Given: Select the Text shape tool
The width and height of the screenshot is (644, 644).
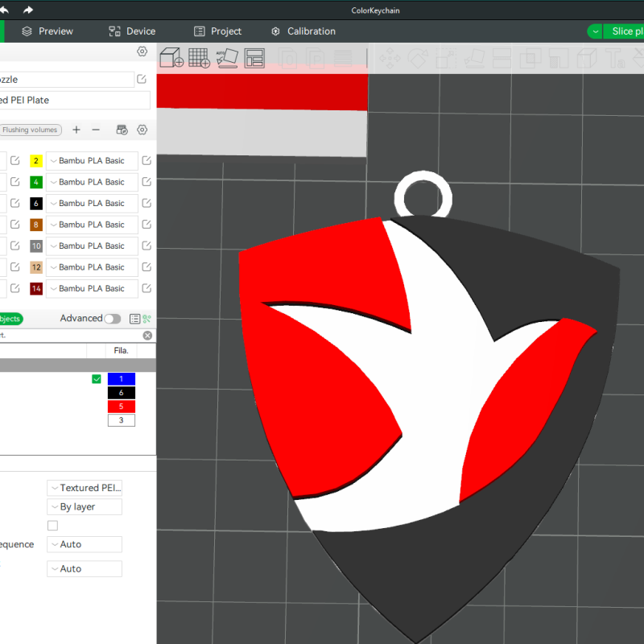Looking at the screenshot, I should [615, 58].
